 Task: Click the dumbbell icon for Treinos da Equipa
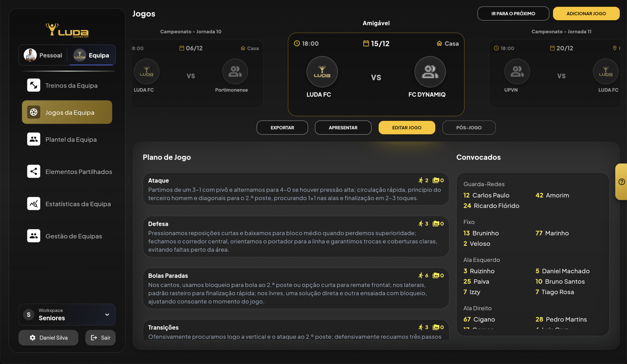click(x=34, y=85)
